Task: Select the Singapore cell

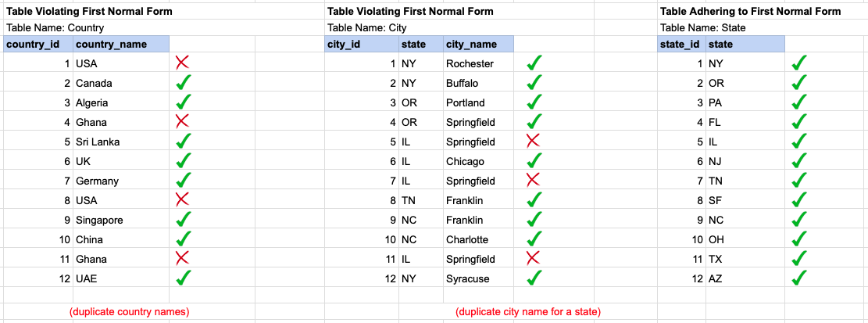Action: click(x=121, y=220)
